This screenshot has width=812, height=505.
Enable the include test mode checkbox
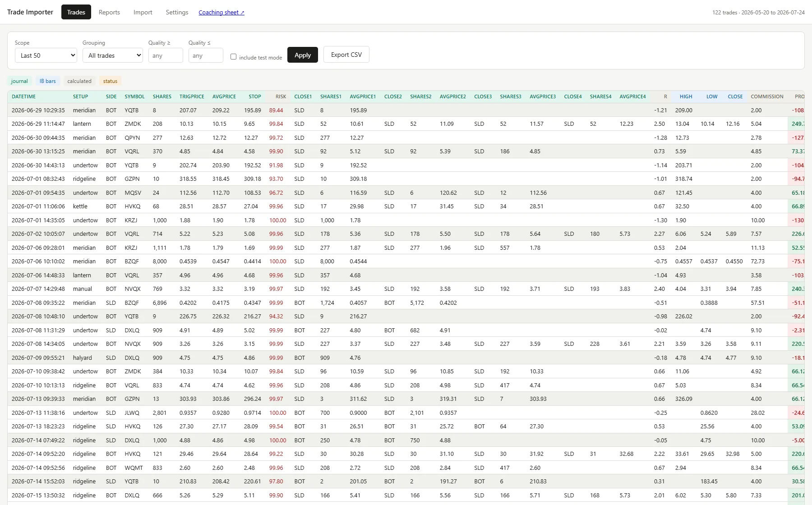[x=233, y=57]
